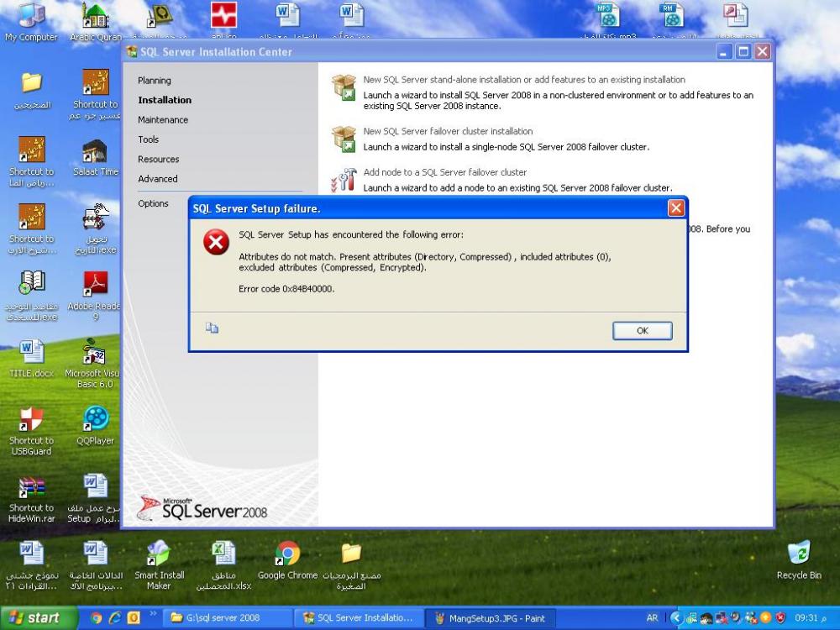Screen dimensions: 840x630
Task: Select the الصحيحين folder on desktop
Action: pos(32,90)
